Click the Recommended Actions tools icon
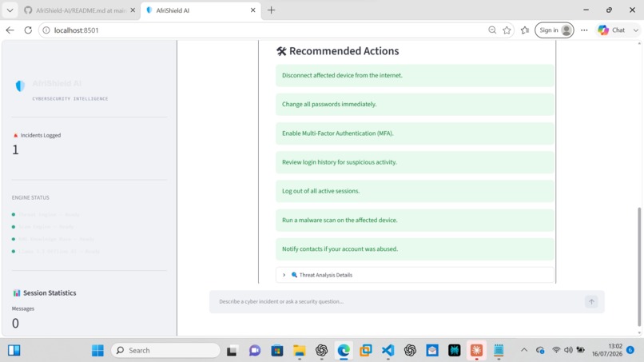644x362 pixels. [281, 51]
